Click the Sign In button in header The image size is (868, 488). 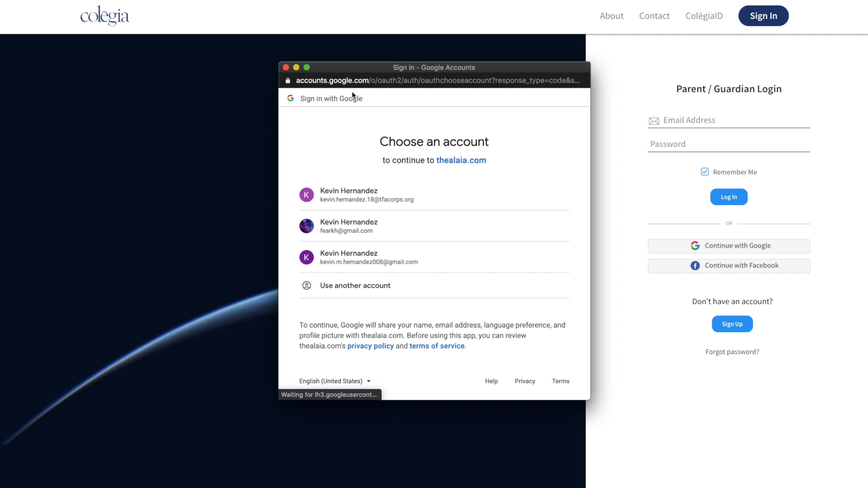click(x=763, y=16)
